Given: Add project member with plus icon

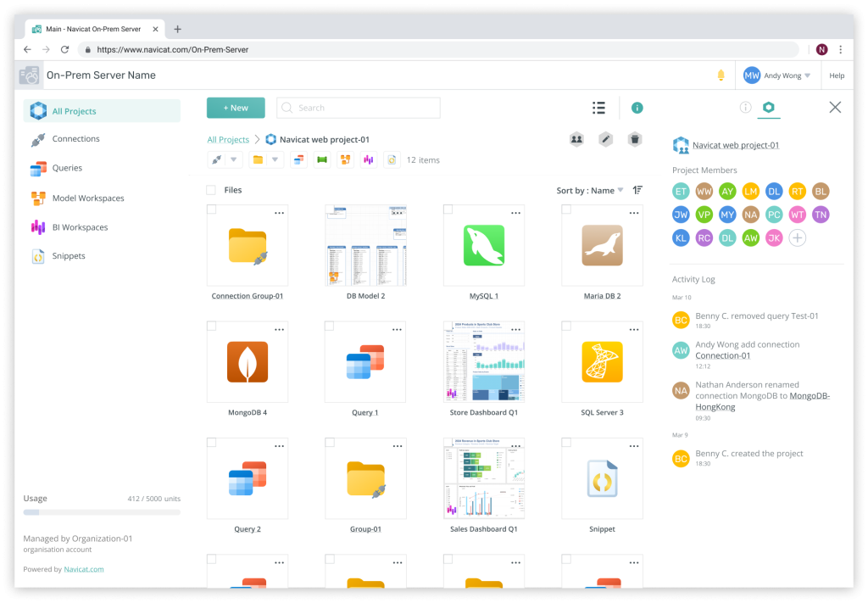Looking at the screenshot, I should coord(797,238).
